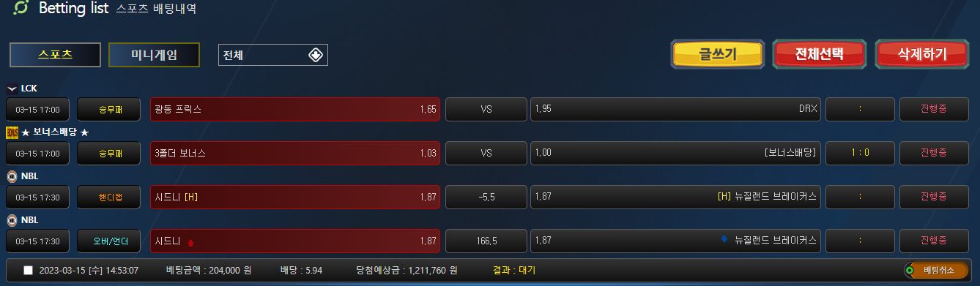Image resolution: width=980 pixels, height=286 pixels.
Task: Click the 핸디캡 bet type label
Action: (110, 197)
